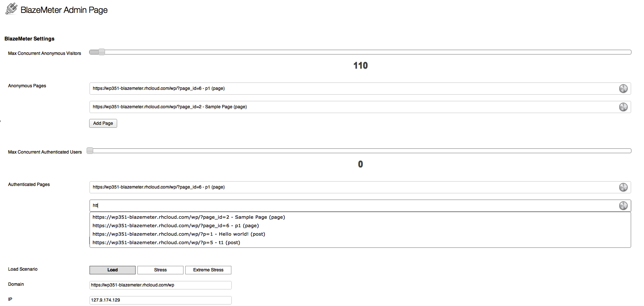
Task: Click the BlazeMeter plug logo icon
Action: coord(11,9)
